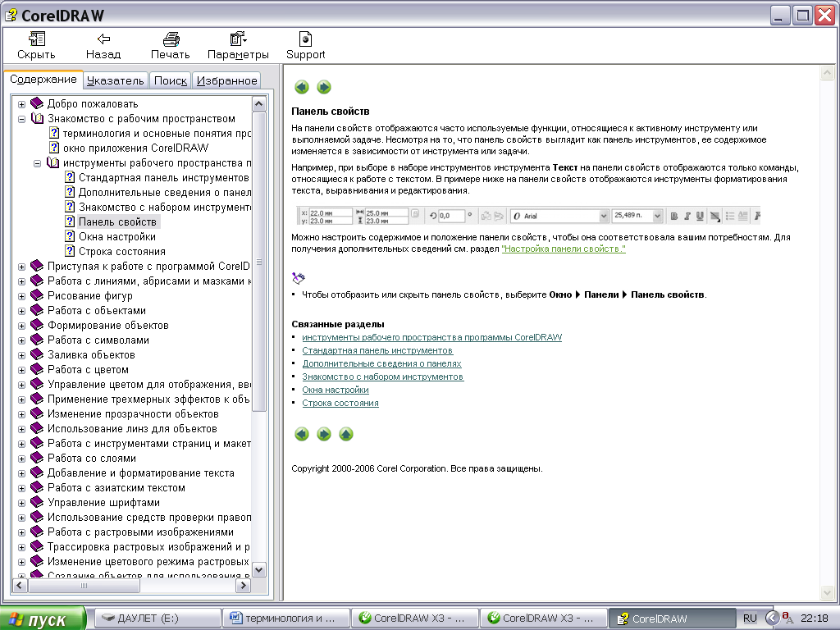Image resolution: width=840 pixels, height=630 pixels.
Task: Click the Печать print icon
Action: click(171, 39)
